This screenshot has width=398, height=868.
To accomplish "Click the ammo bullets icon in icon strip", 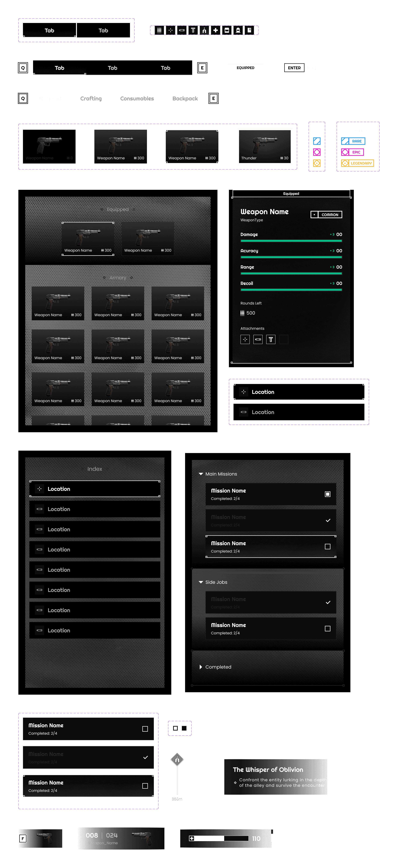I will pyautogui.click(x=159, y=30).
